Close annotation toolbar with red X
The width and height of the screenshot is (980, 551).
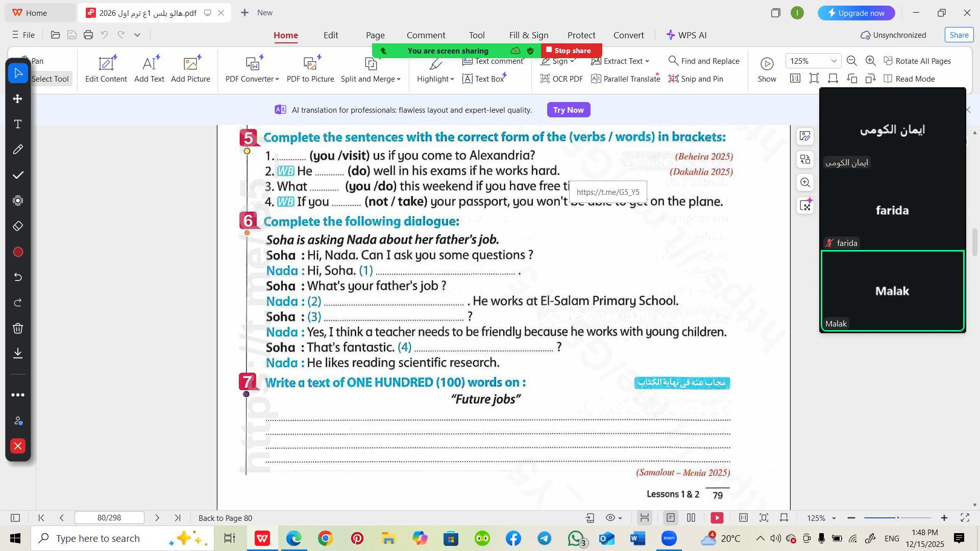click(x=18, y=446)
